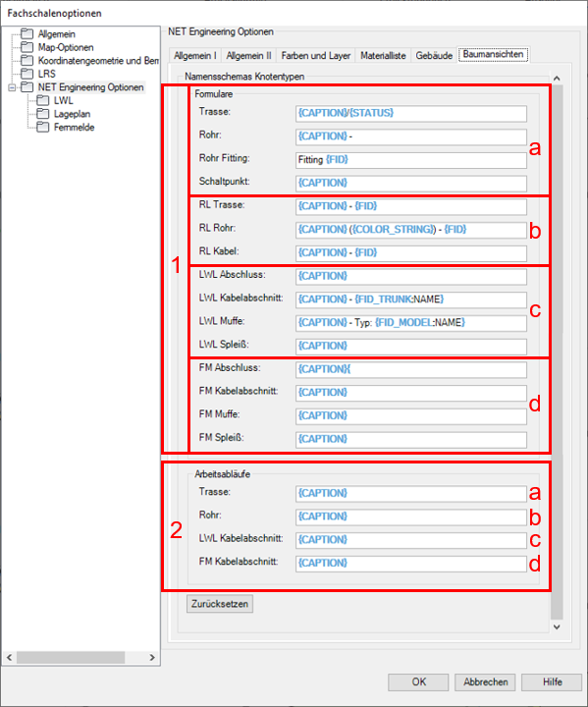This screenshot has height=707, width=588.
Task: Collapse the NET Engineering Optionen tree node
Action: pos(11,87)
